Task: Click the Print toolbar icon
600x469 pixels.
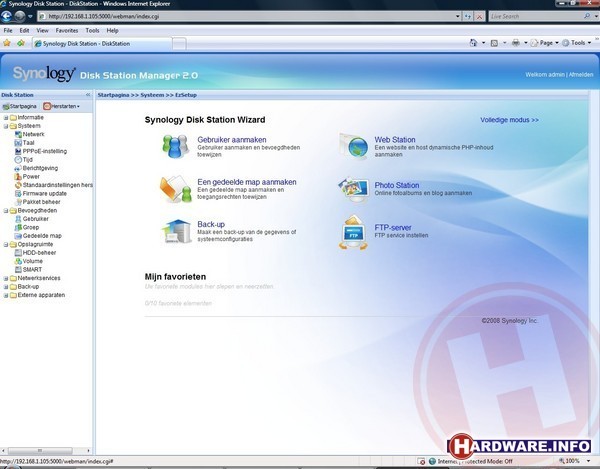Action: [516, 43]
